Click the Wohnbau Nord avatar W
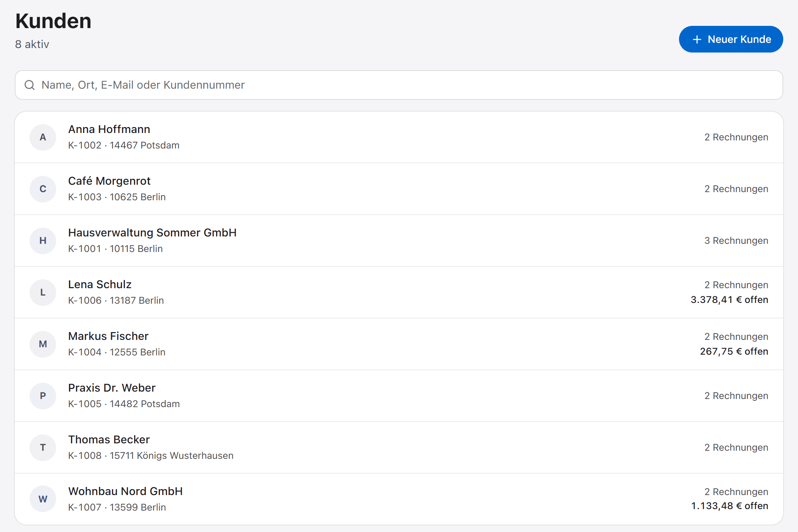 [43, 499]
